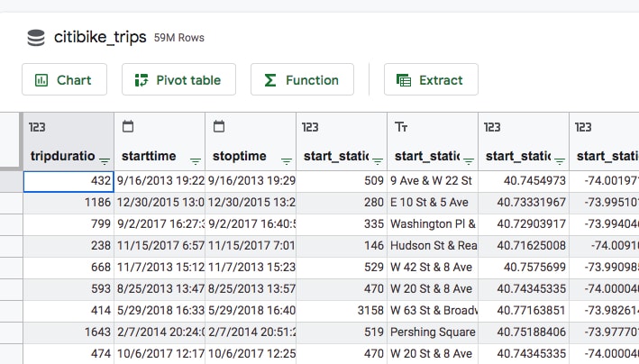Select starttime cell 12/30/2015 13:0
The height and width of the screenshot is (364, 639).
pyautogui.click(x=160, y=203)
